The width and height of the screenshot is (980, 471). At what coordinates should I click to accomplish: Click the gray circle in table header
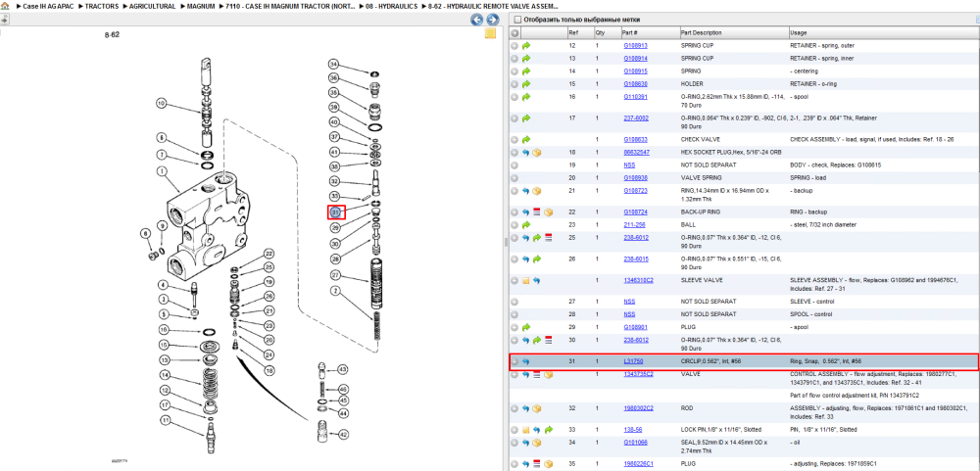(515, 32)
